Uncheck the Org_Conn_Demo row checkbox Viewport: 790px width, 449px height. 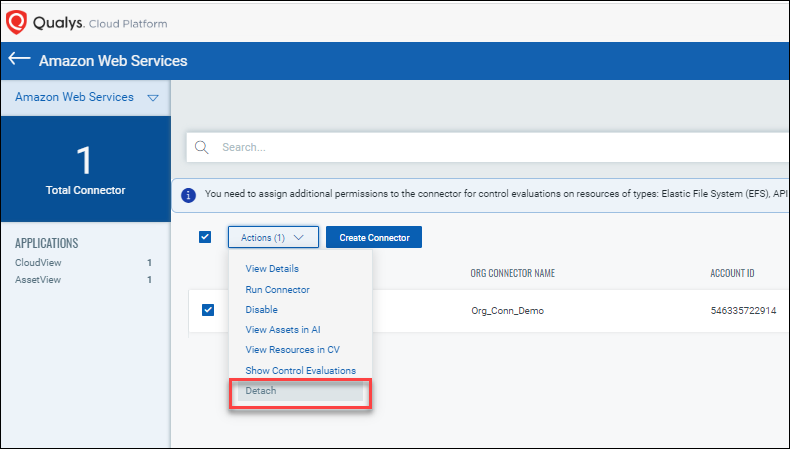pos(208,310)
